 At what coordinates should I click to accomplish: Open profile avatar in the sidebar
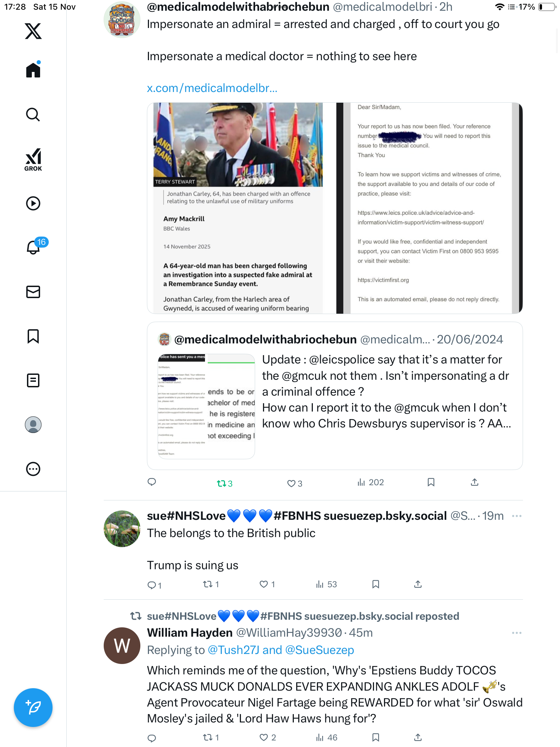(33, 425)
